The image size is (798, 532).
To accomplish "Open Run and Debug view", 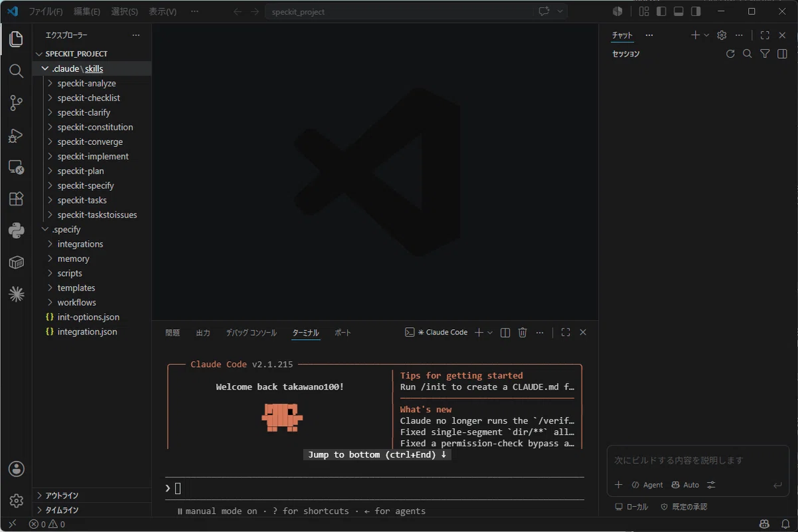I will [16, 136].
